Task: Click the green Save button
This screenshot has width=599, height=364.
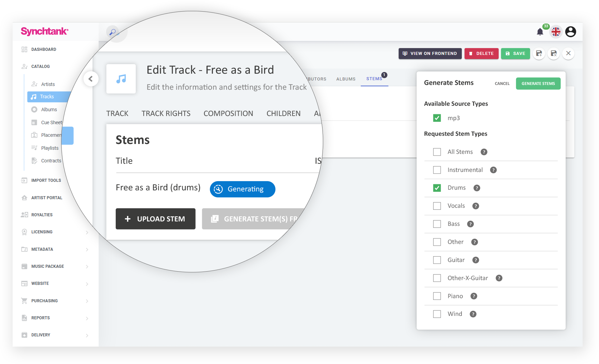Action: [x=515, y=54]
